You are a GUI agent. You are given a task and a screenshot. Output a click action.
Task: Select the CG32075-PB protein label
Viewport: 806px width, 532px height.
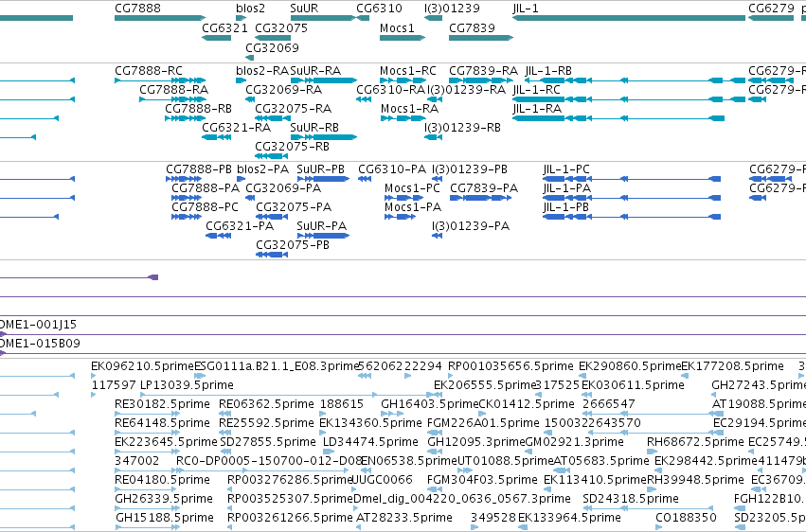click(293, 245)
